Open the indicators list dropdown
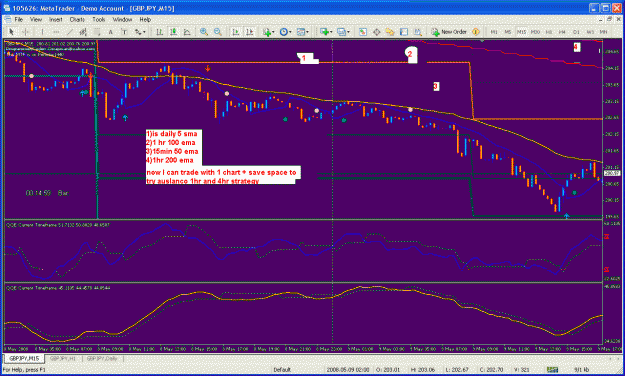Screen dimensions: 625x376 click(268, 32)
